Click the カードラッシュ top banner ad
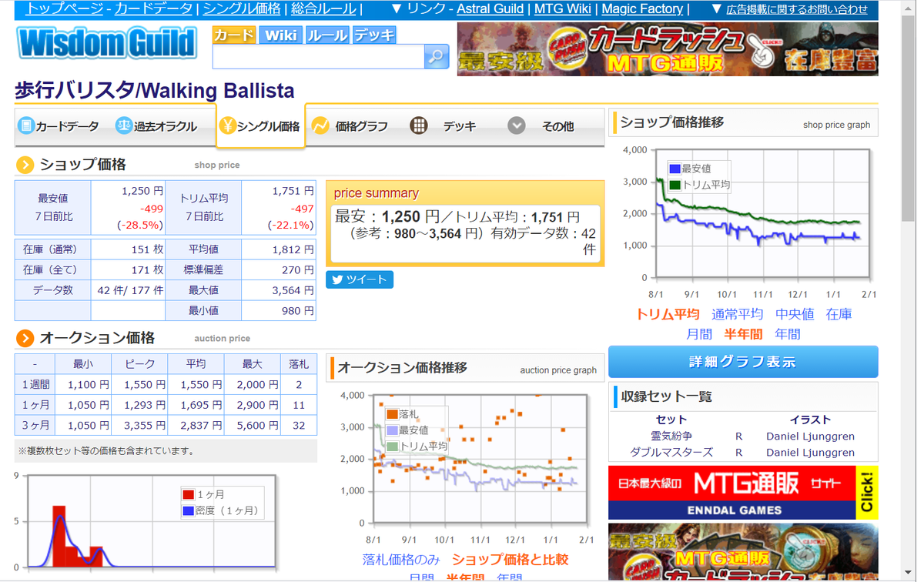This screenshot has height=582, width=924. point(668,48)
